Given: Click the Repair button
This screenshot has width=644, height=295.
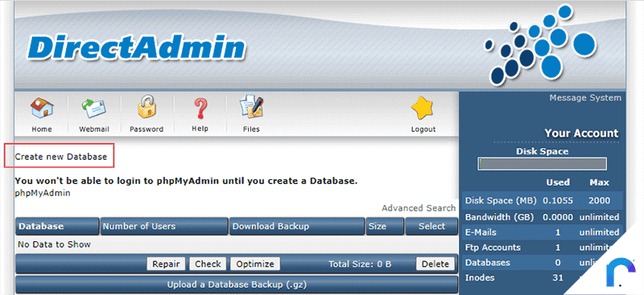Looking at the screenshot, I should pyautogui.click(x=167, y=264).
